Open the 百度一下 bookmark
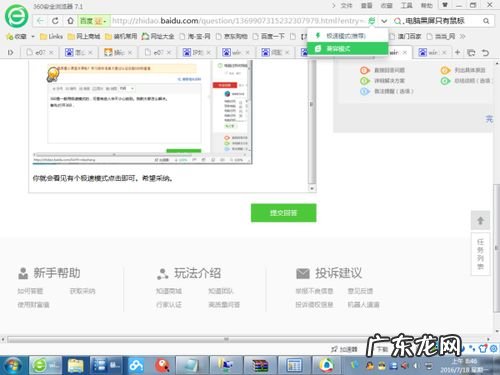Viewport: 500px width, 375px height. pyautogui.click(x=269, y=36)
